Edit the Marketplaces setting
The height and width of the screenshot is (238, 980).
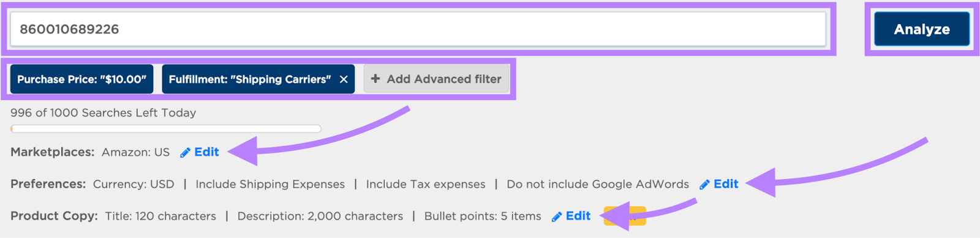(x=206, y=152)
